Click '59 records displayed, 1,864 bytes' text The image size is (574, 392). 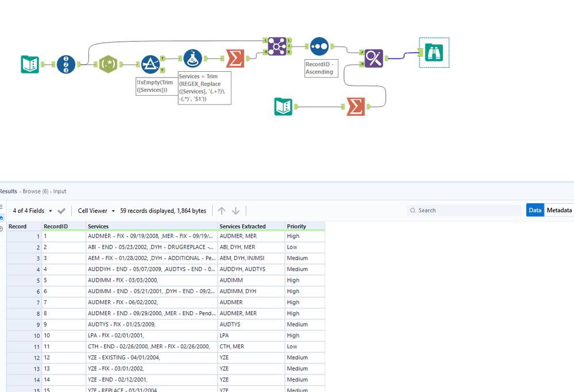(163, 211)
